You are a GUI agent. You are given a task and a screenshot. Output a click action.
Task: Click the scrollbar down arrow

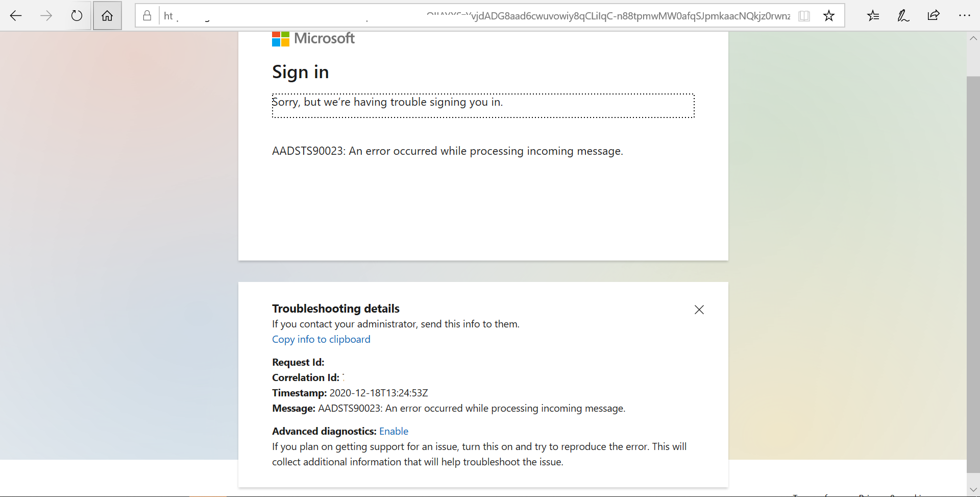[973, 490]
